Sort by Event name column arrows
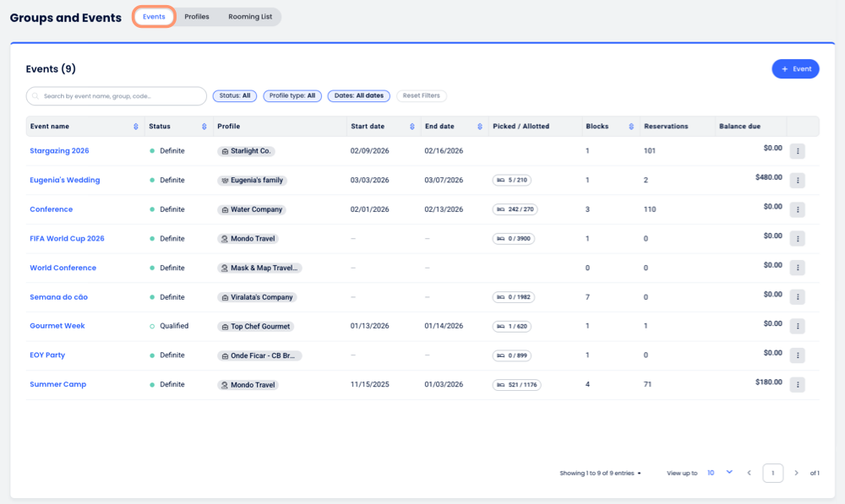 pyautogui.click(x=136, y=127)
